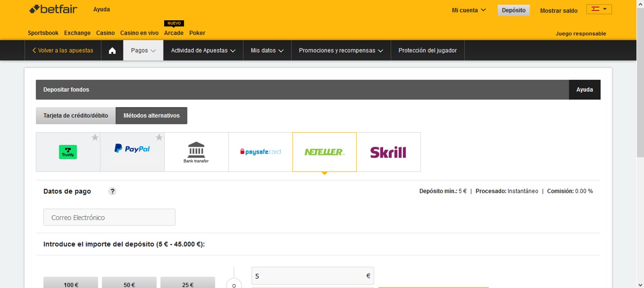Click the page vertical scrollbar thumb

pyautogui.click(x=640, y=83)
